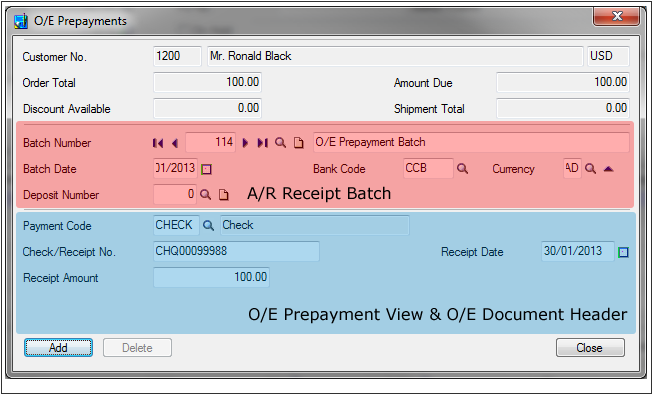Viewport: 652px width, 394px height.
Task: Go to previous batch number
Action: (175, 143)
